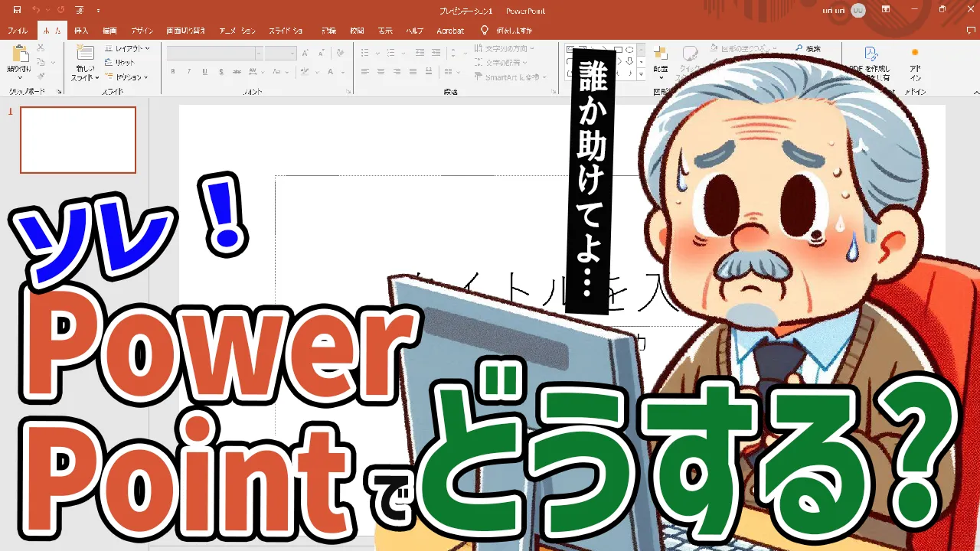The image size is (980, 551).
Task: Click the uri uri account name
Action: click(x=833, y=11)
